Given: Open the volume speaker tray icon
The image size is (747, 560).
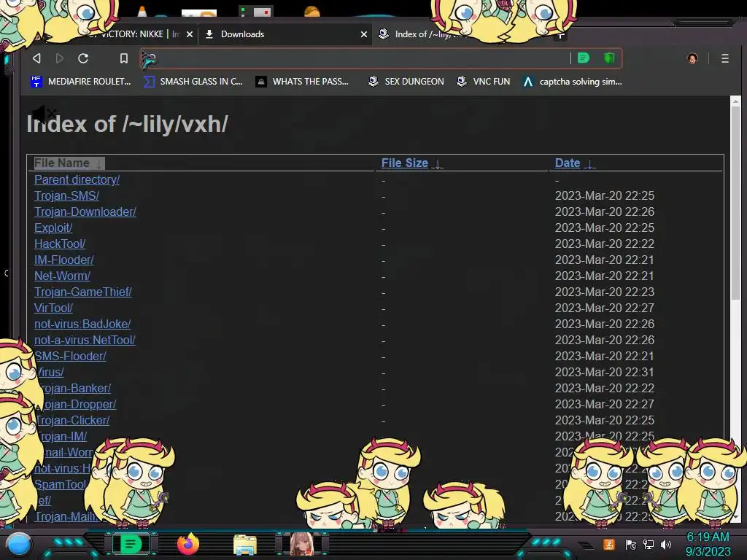Looking at the screenshot, I should pyautogui.click(x=666, y=545).
